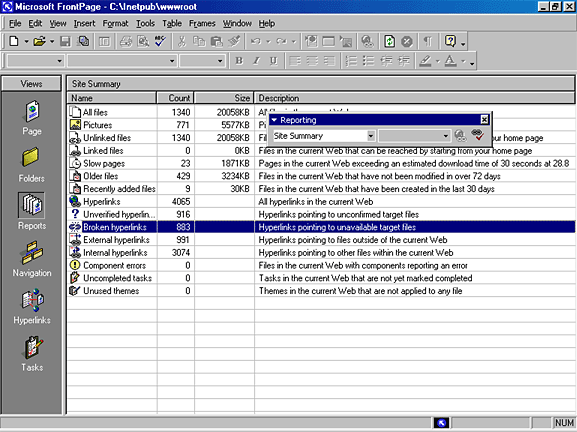
Task: Switch to Page view in Views bar
Action: (x=32, y=118)
